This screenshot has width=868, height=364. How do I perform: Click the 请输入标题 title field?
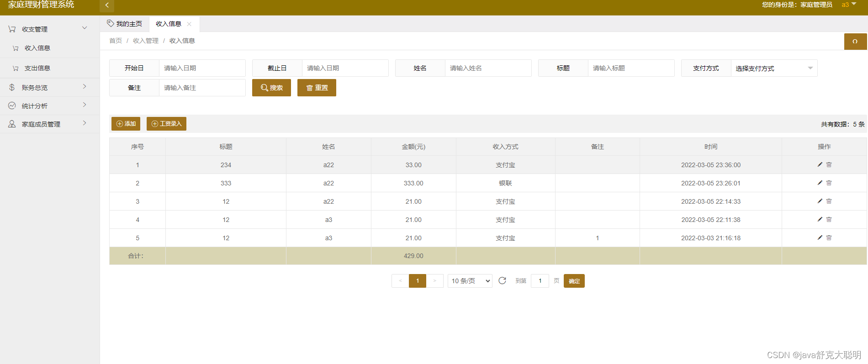click(x=631, y=68)
